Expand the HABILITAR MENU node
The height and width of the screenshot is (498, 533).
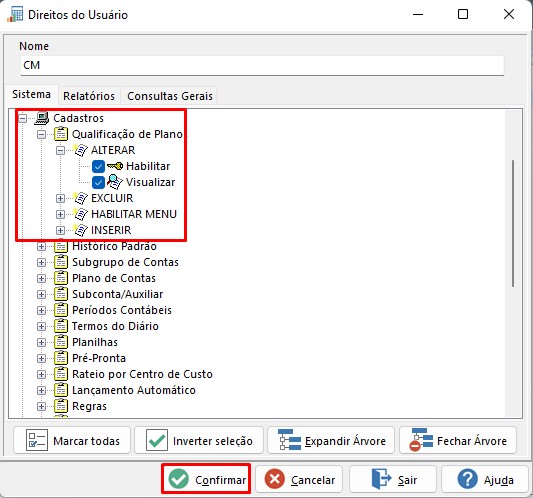click(x=61, y=214)
